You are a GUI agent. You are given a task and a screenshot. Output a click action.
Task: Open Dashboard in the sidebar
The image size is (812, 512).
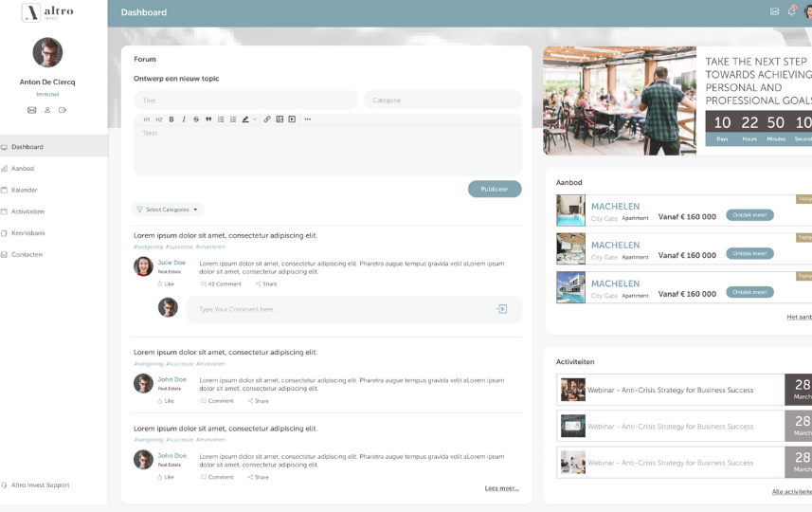54,147
